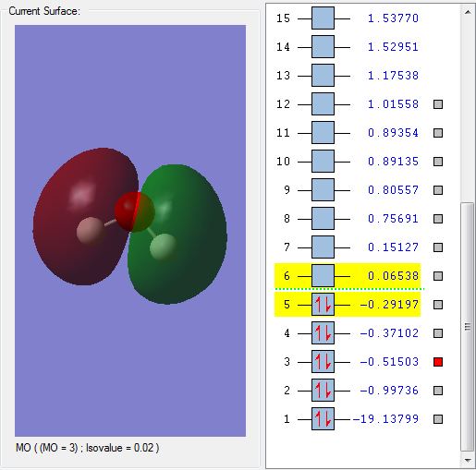The image size is (476, 470).
Task: Toggle surface marker beside energy 1.01558
Action: 438,104
